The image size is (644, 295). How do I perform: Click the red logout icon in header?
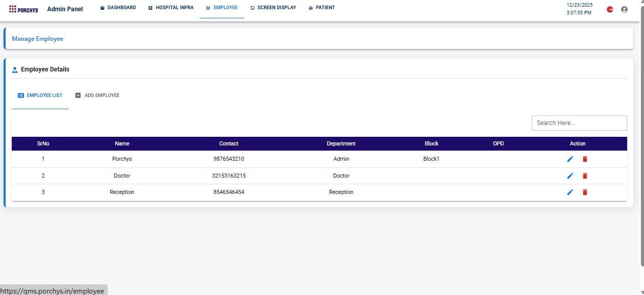tap(610, 9)
